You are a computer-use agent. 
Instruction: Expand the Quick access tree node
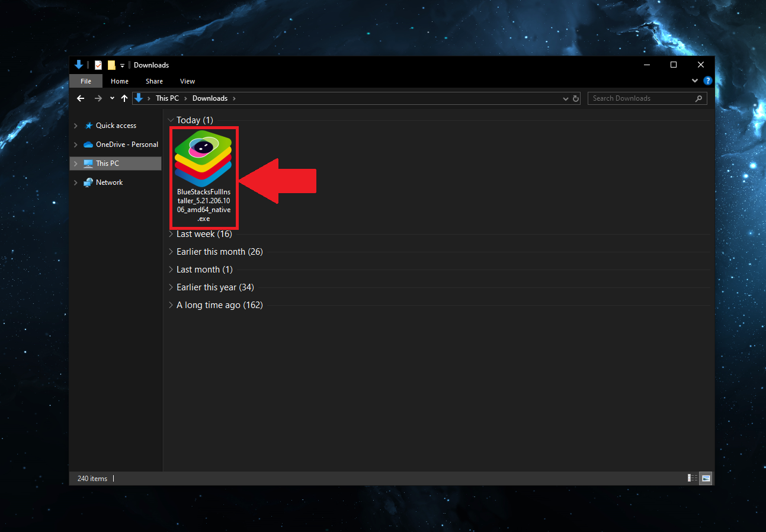pos(75,126)
